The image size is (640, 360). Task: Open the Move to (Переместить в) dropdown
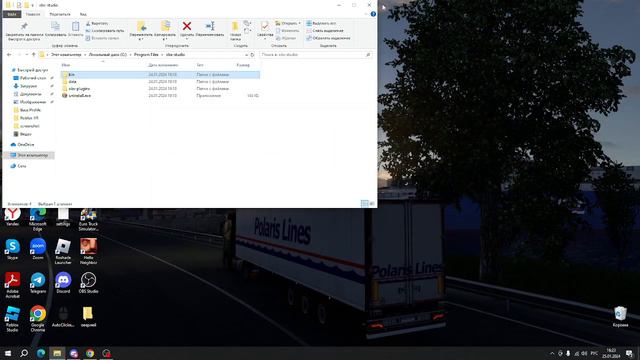141,31
